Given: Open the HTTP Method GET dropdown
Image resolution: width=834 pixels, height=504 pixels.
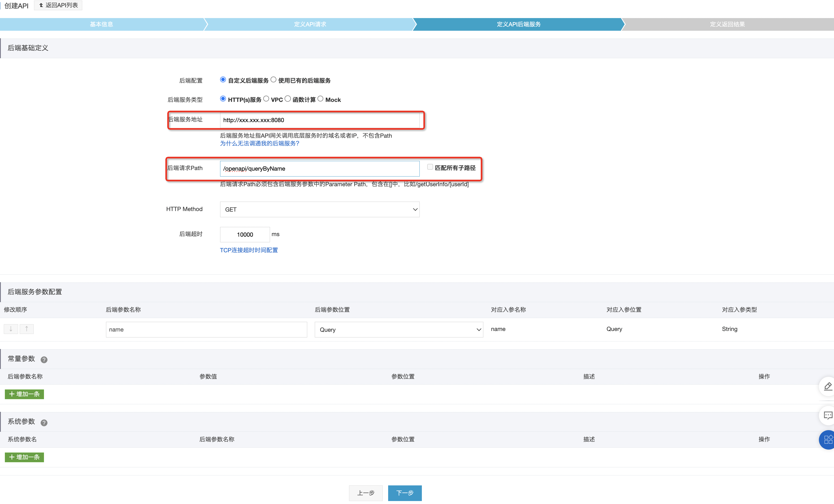Looking at the screenshot, I should pos(320,209).
